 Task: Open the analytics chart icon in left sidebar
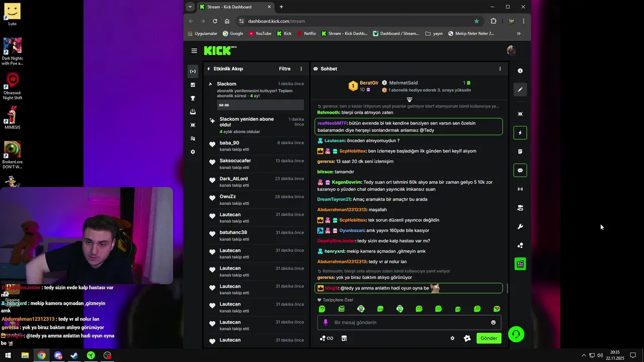coord(193,85)
